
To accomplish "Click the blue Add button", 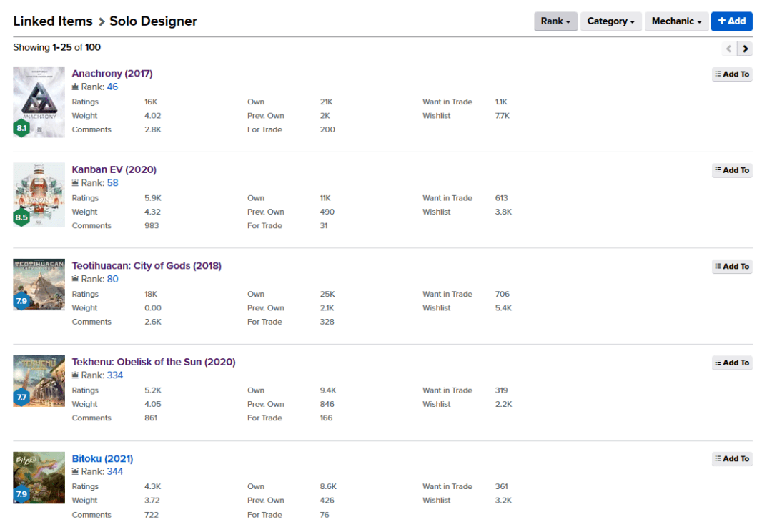I will coord(731,21).
